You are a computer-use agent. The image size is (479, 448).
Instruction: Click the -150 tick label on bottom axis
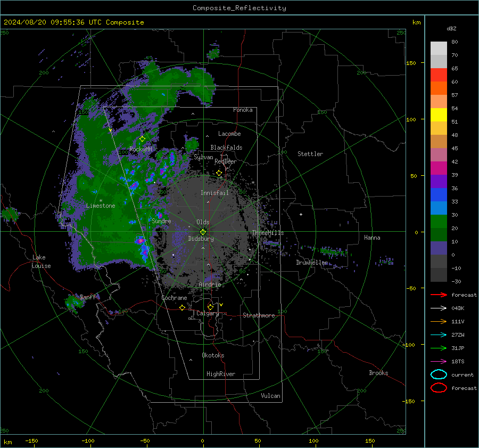point(31,441)
